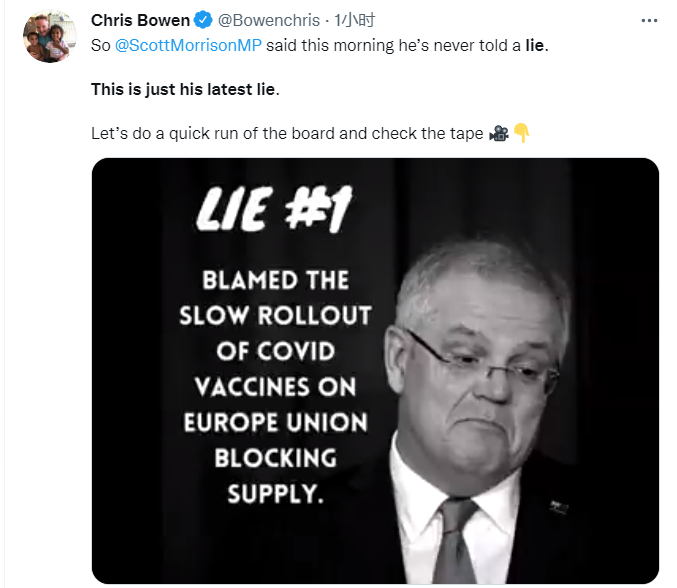
Task: Click the movie camera emoji
Action: (498, 133)
